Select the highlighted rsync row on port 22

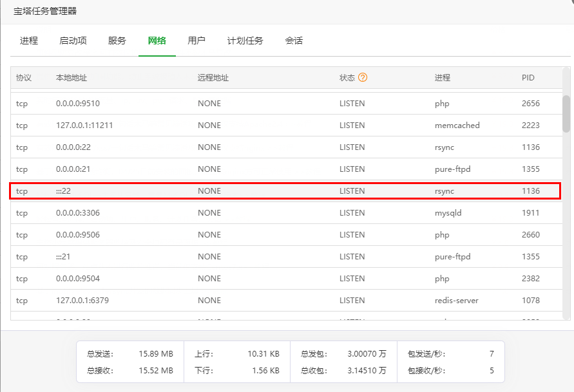click(x=283, y=191)
